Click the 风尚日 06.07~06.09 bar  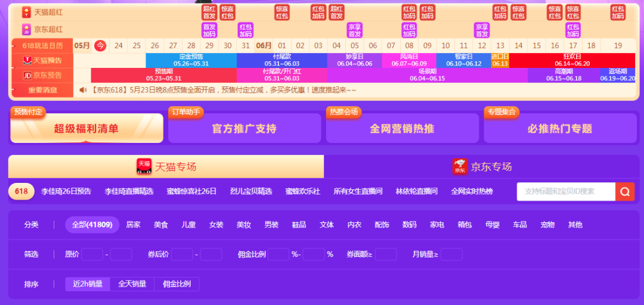[409, 60]
